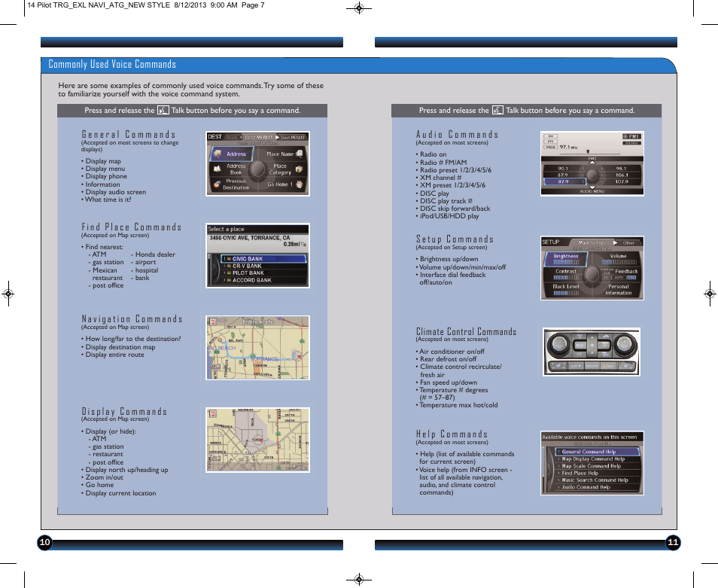The image size is (718, 588).
Task: Select PILOT BANK in the place list
Action: [x=263, y=273]
